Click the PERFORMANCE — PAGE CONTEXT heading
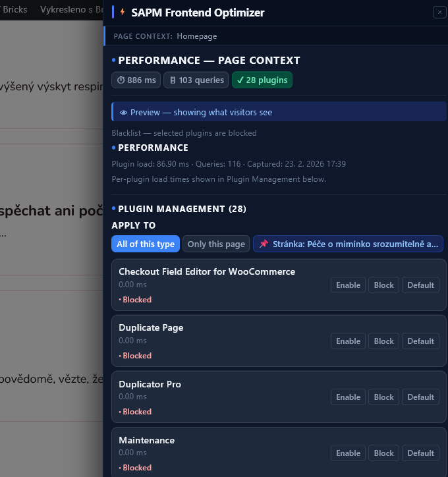 pyautogui.click(x=209, y=60)
